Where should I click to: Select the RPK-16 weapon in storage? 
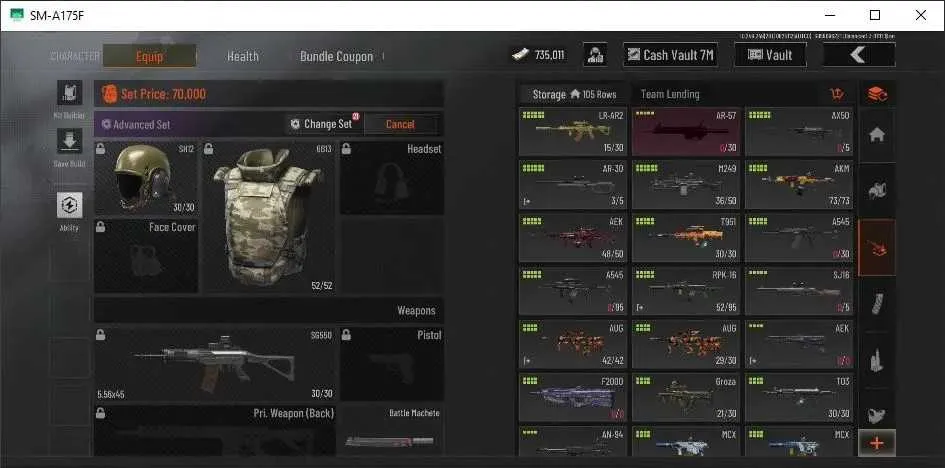pyautogui.click(x=686, y=291)
